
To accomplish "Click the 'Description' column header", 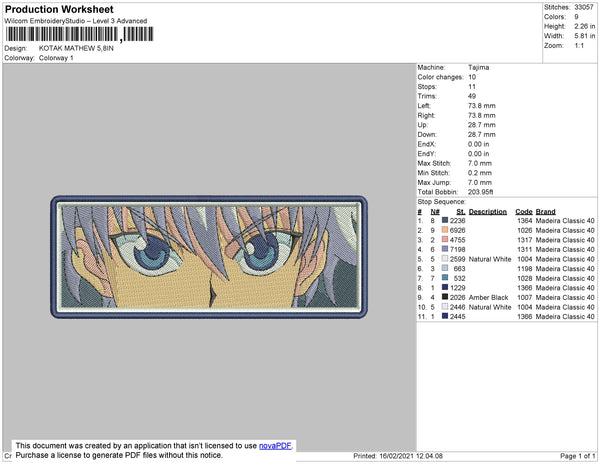I will pyautogui.click(x=488, y=212).
